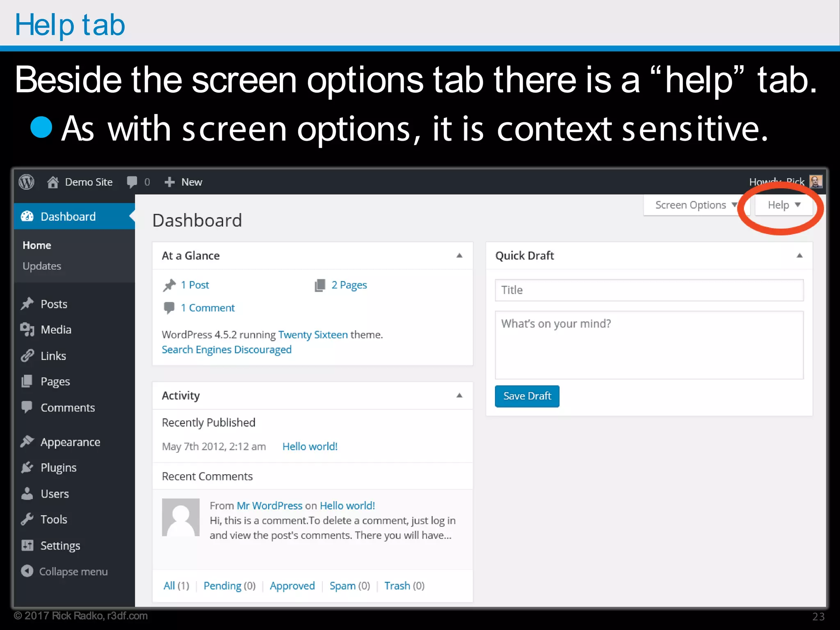Open the Links menu

(53, 356)
